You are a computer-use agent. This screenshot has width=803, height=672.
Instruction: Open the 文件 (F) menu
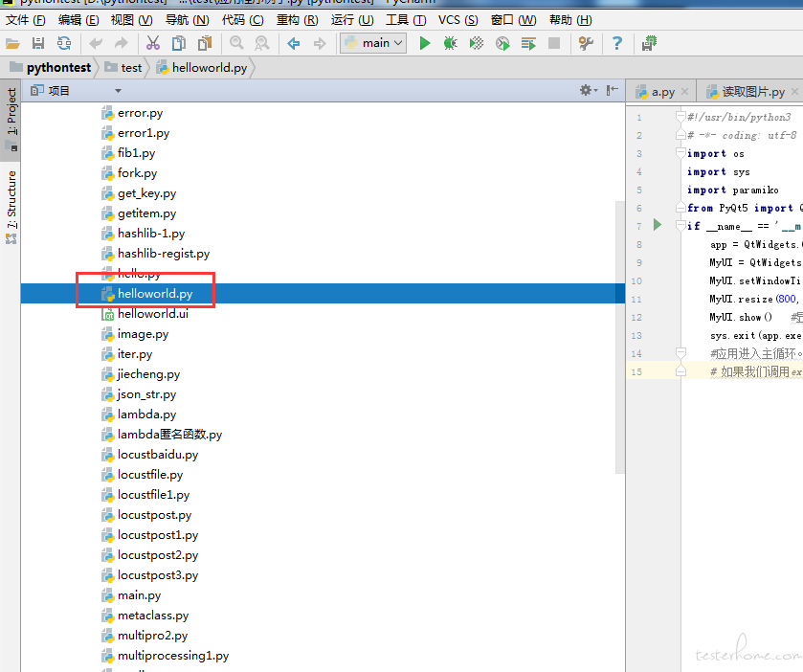tap(26, 20)
